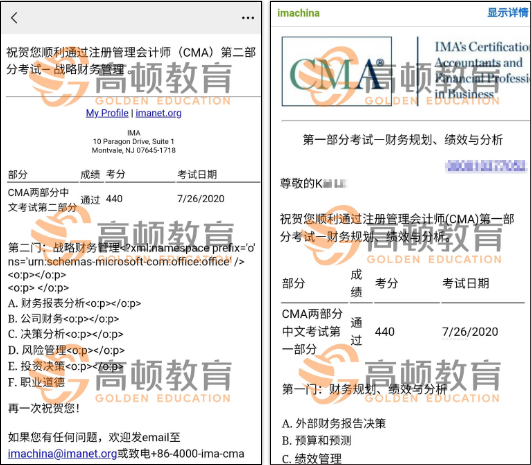Image resolution: width=532 pixels, height=465 pixels.
Task: Click the CMA logo image
Action: (337, 71)
